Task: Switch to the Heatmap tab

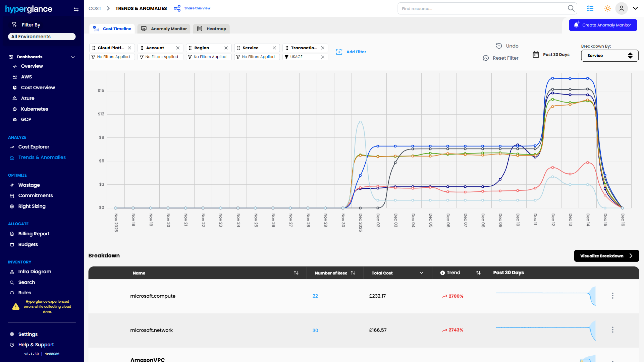Action: click(x=211, y=29)
